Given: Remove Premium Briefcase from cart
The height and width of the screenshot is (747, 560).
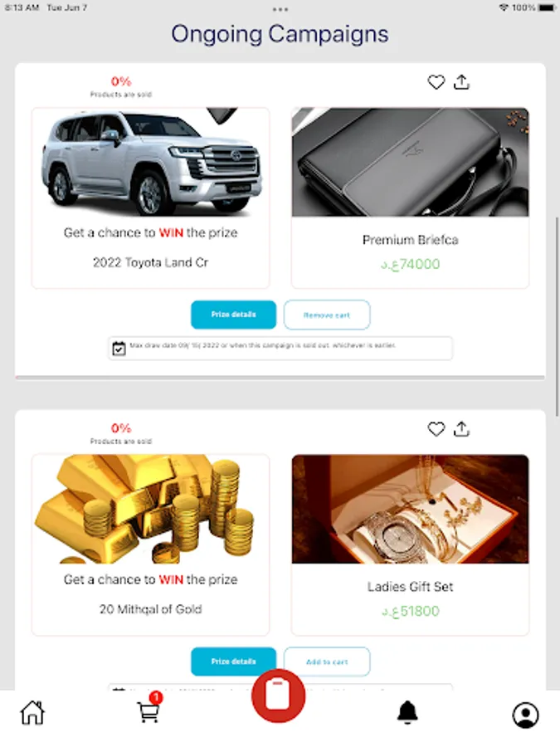Looking at the screenshot, I should tap(327, 315).
